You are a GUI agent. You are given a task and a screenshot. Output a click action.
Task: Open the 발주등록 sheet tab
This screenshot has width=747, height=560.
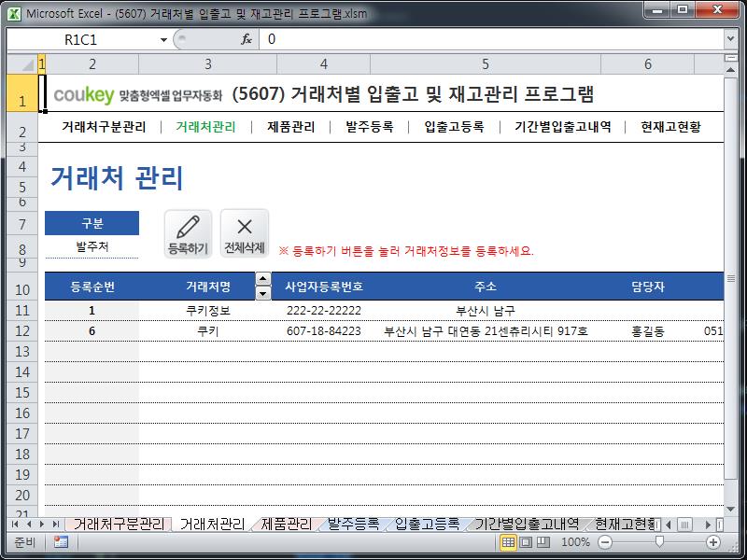(354, 525)
